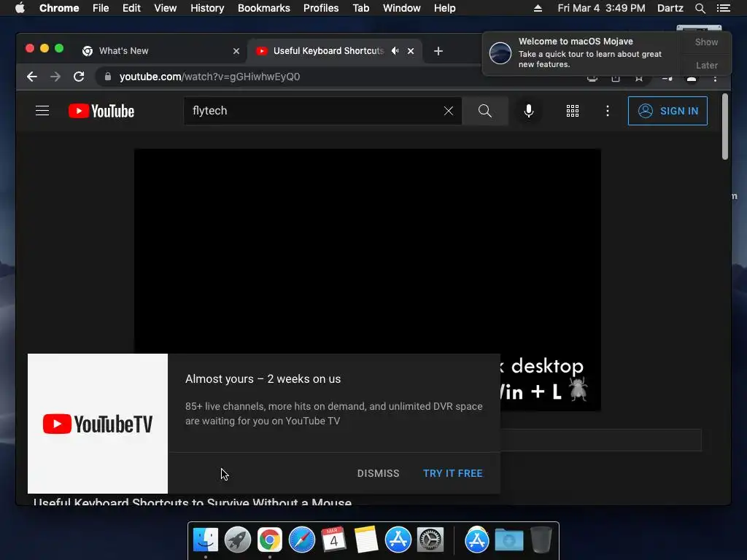Open Notification Center list icon
The image size is (747, 560).
tap(724, 8)
